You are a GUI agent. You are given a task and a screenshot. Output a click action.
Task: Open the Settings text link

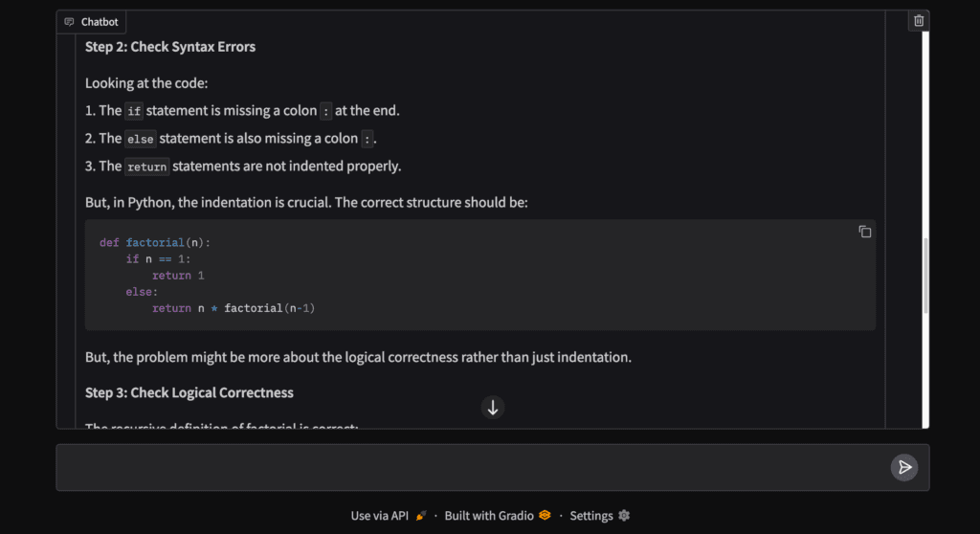point(590,515)
